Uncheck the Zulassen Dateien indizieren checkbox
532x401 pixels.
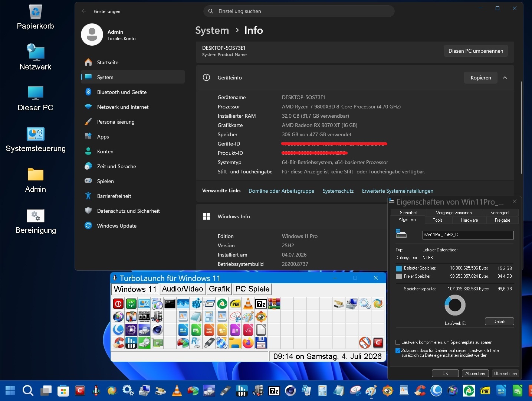coord(398,351)
